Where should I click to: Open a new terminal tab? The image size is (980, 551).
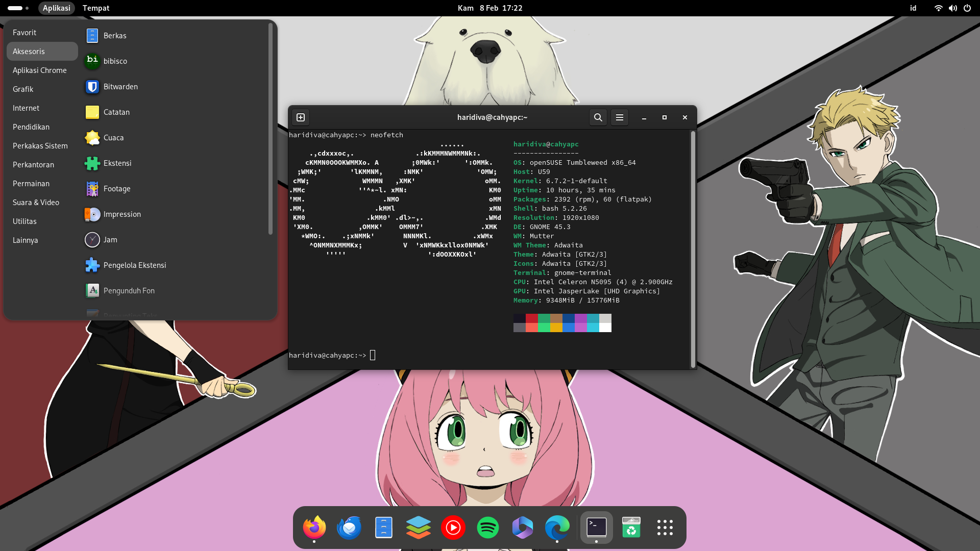pos(301,117)
